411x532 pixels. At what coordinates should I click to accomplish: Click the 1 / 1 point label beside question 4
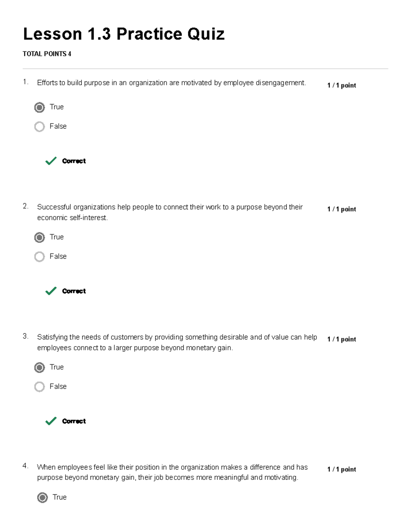pos(341,470)
